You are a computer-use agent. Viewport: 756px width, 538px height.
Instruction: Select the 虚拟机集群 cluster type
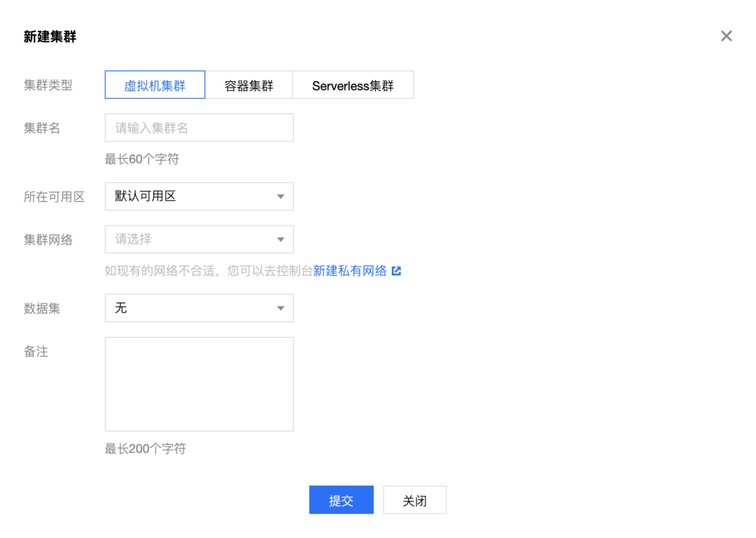pyautogui.click(x=155, y=85)
